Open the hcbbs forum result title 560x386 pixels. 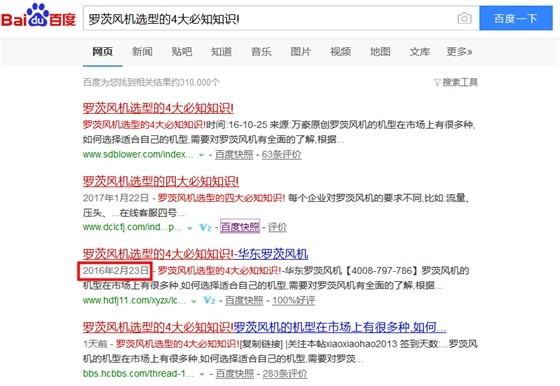click(x=265, y=327)
